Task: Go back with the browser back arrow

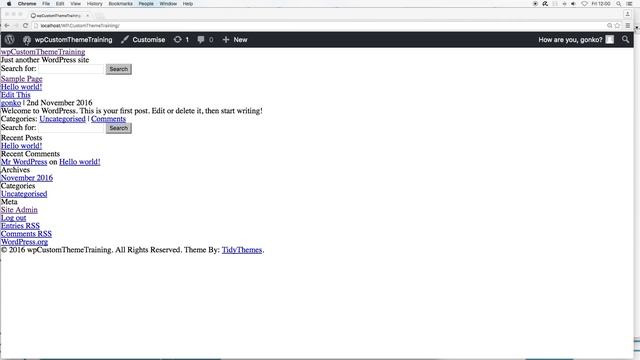Action: (7, 25)
